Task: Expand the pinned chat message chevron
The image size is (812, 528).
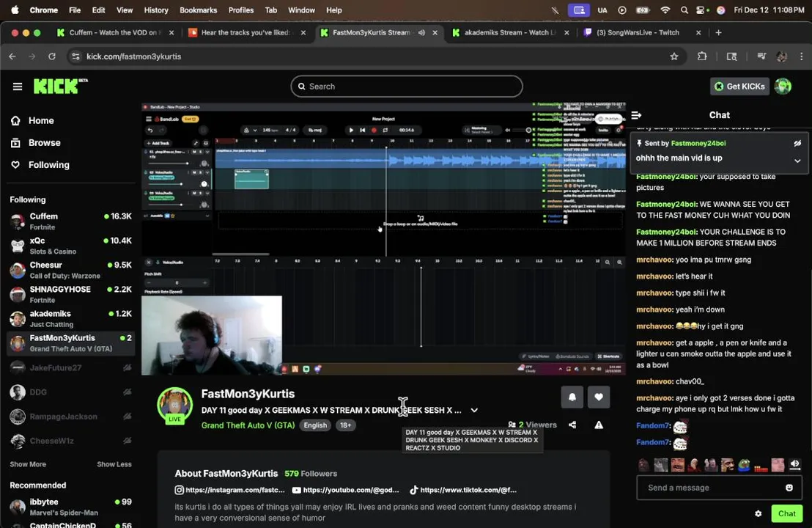Action: pos(797,161)
